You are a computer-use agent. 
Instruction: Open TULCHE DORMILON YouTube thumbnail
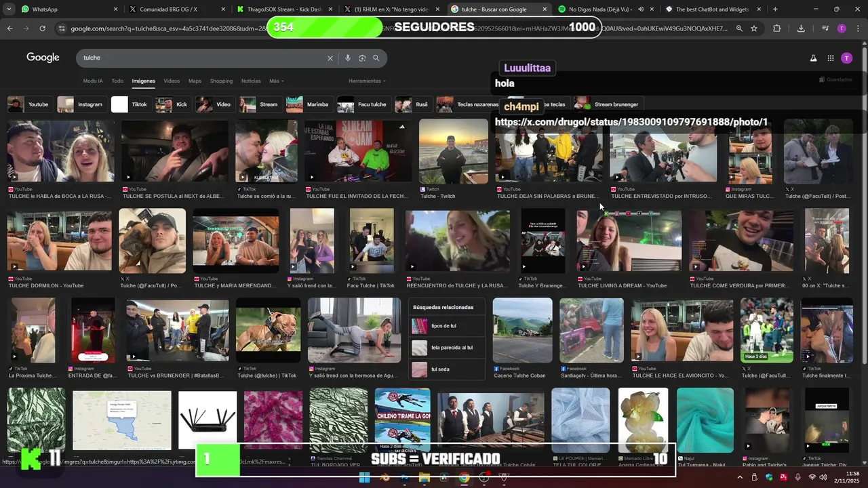tap(60, 241)
